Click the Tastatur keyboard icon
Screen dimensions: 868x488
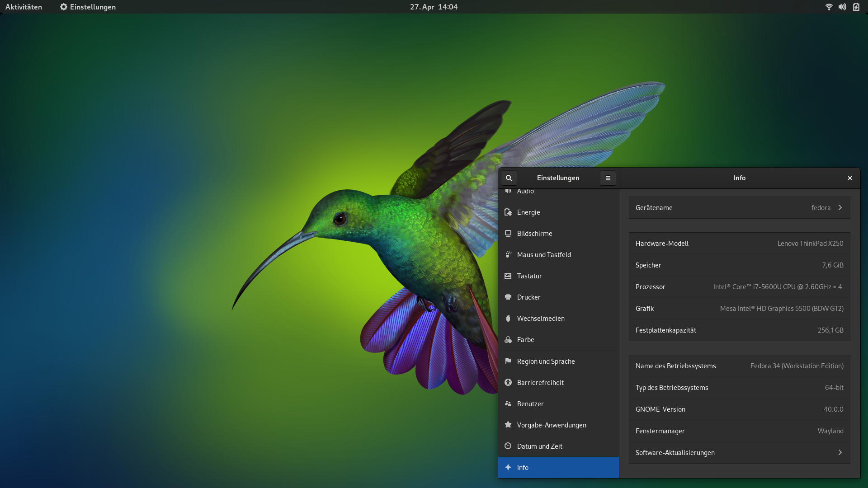[x=508, y=276]
